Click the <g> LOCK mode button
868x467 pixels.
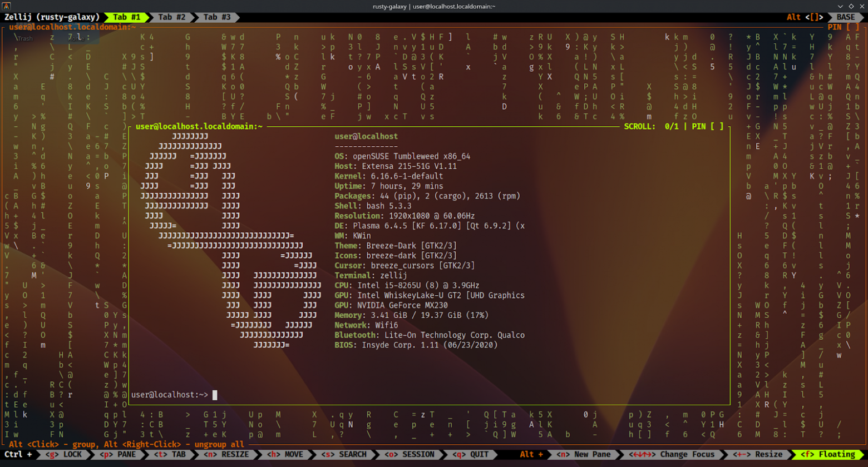pyautogui.click(x=65, y=454)
